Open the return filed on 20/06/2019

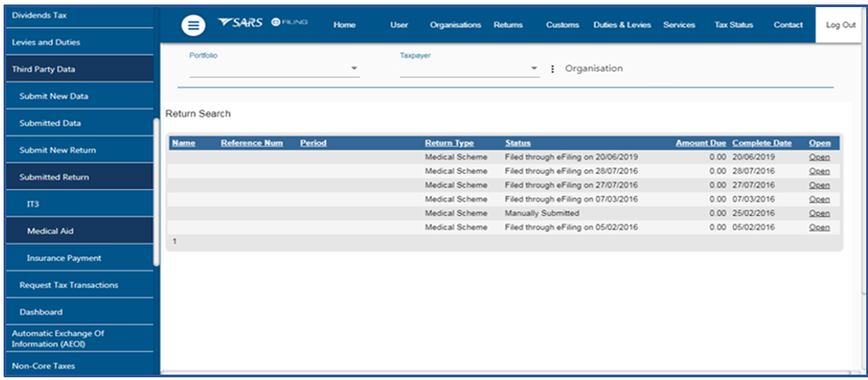coord(819,157)
